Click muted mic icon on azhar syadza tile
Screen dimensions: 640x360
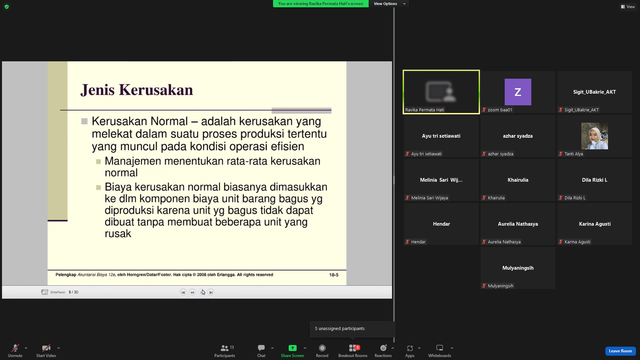point(484,154)
